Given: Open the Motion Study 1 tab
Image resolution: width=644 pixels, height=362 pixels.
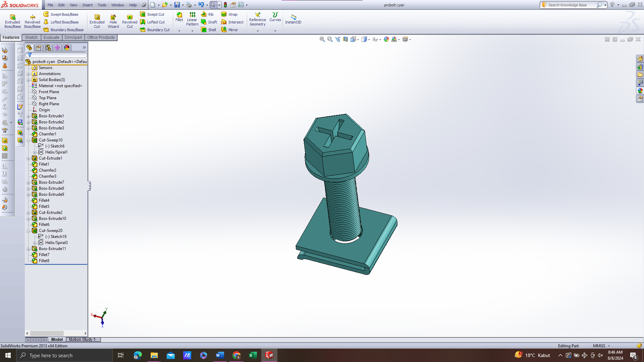Looking at the screenshot, I should [82, 340].
